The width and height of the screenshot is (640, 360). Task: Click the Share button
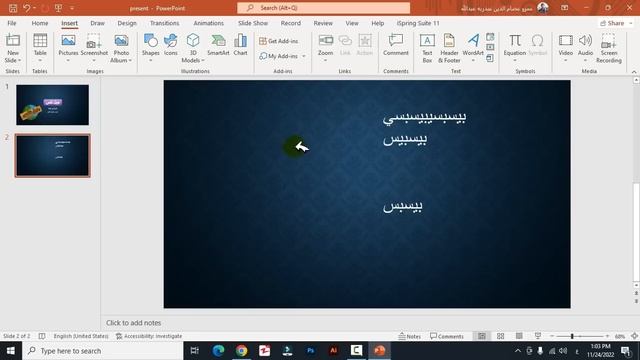pos(613,23)
